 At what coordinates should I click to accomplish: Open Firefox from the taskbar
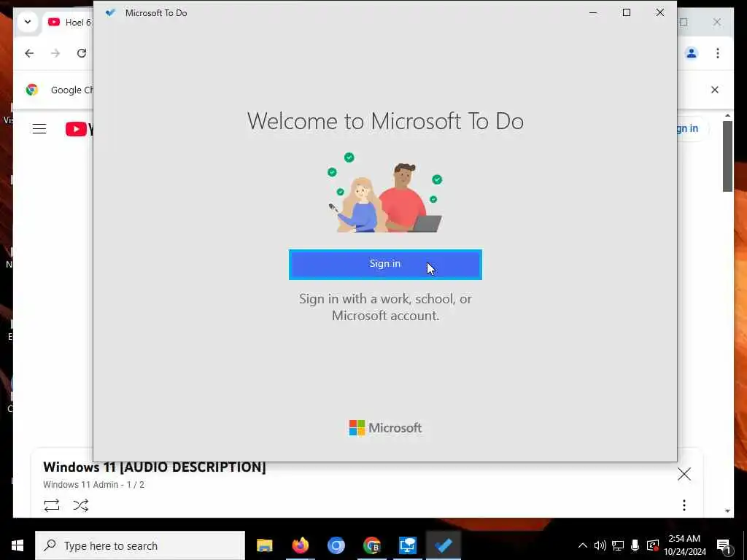(300, 545)
